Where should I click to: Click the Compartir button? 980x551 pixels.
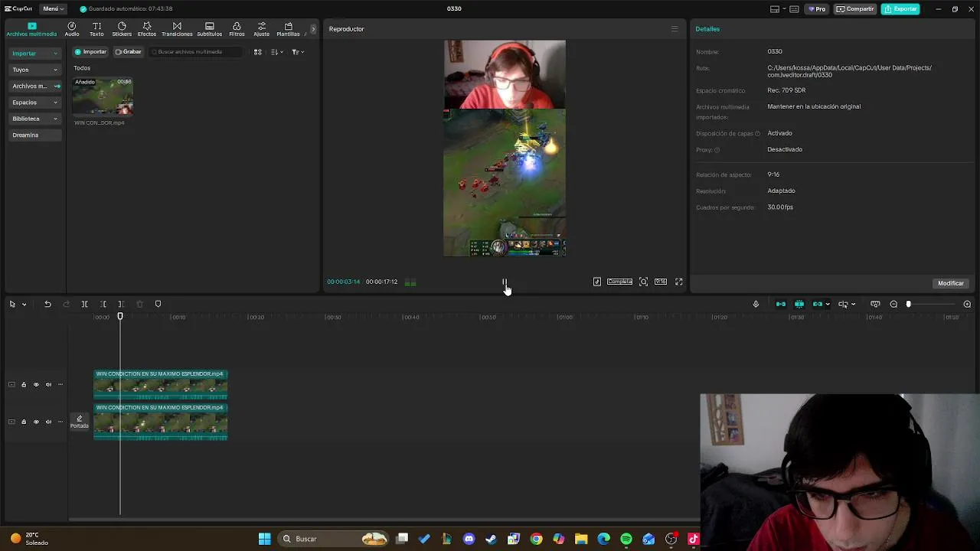(854, 9)
